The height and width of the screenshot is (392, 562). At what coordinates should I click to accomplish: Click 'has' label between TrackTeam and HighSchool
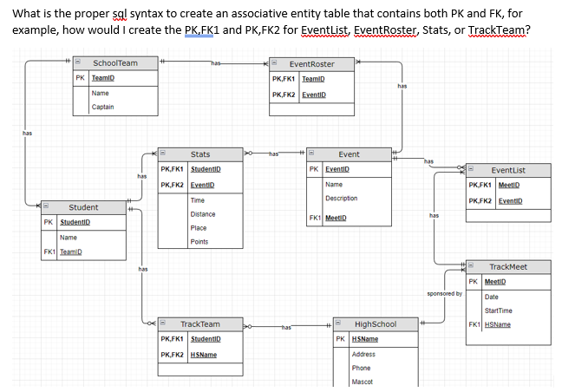[286, 327]
